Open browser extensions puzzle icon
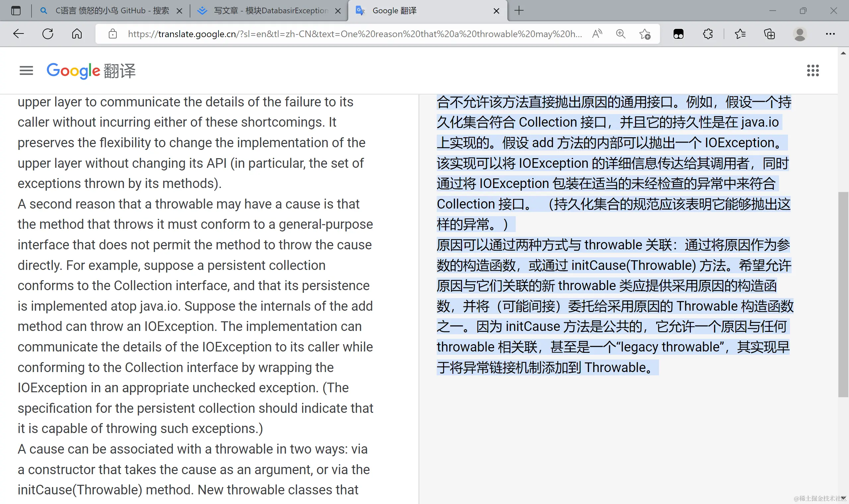849x504 pixels. pyautogui.click(x=708, y=33)
